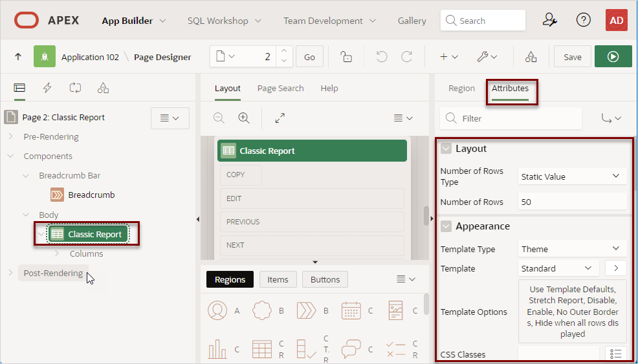This screenshot has height=364, width=638.
Task: Click the page lock icon
Action: pos(346,56)
